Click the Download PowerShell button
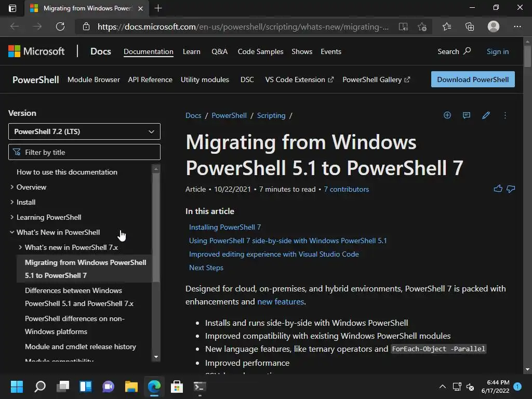The width and height of the screenshot is (532, 399). (473, 79)
